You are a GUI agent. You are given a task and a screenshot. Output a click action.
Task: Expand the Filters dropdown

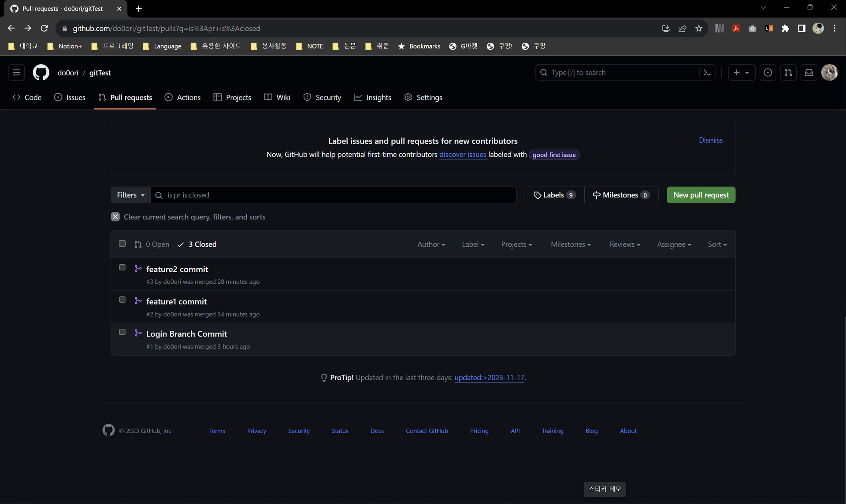click(x=131, y=195)
